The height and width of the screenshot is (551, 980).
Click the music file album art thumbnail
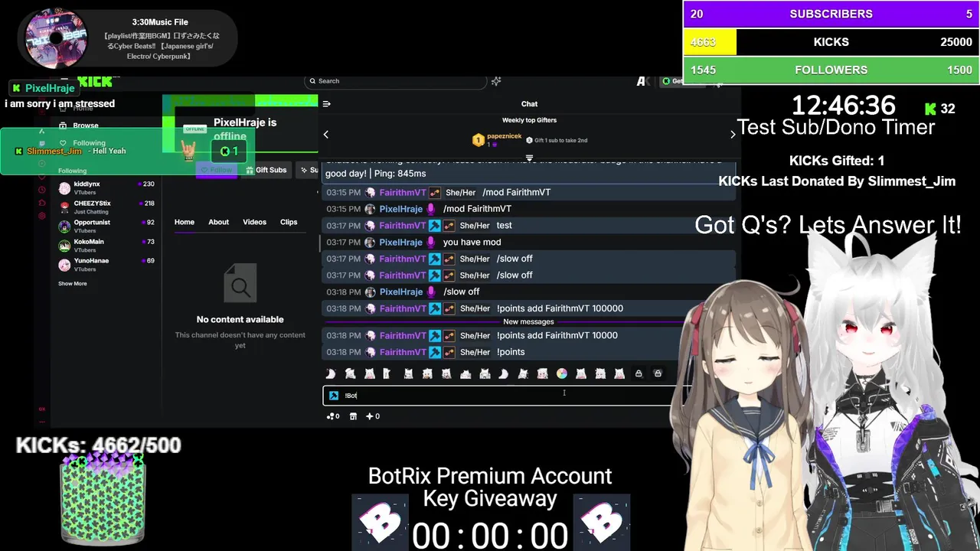pyautogui.click(x=57, y=38)
